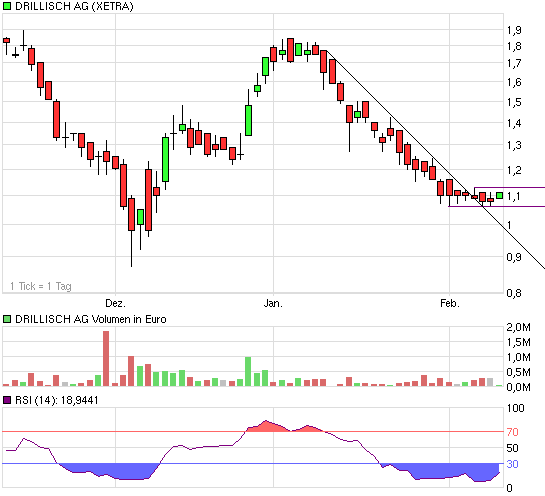The image size is (545, 496).
Task: Click the tallest red volume bar
Action: click(106, 358)
